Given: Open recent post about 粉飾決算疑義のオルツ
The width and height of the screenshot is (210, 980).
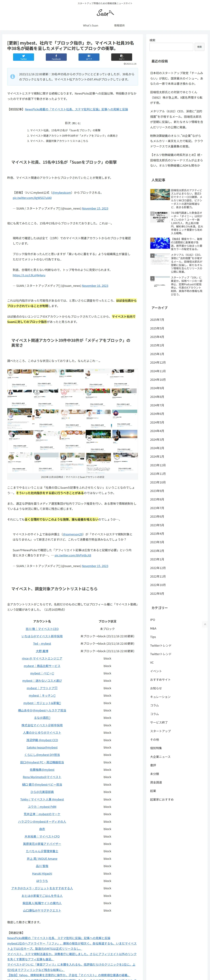Looking at the screenshot, I should point(176,141).
